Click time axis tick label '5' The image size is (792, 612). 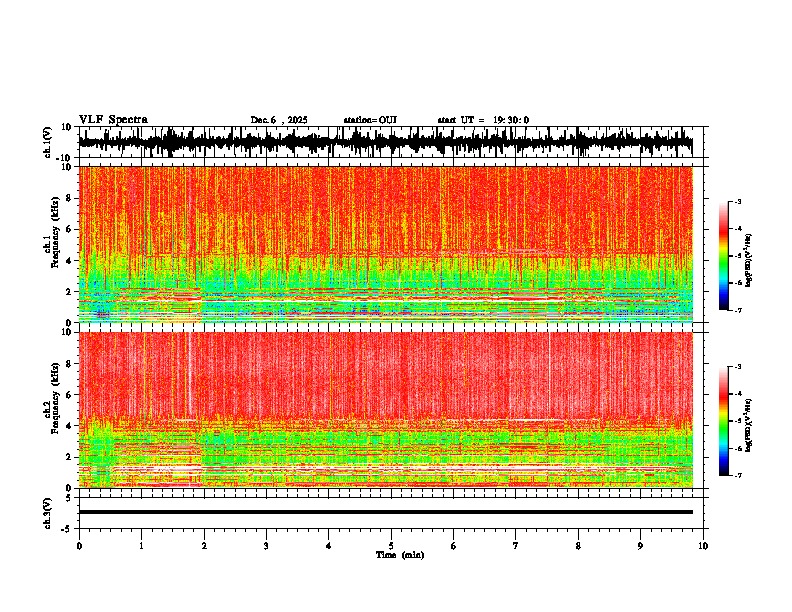391,546
